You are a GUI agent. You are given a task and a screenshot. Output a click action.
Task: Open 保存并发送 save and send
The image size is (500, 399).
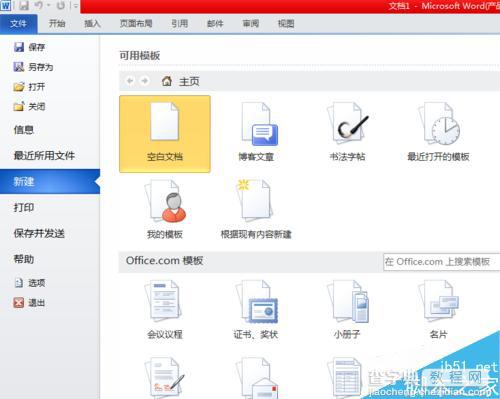pyautogui.click(x=39, y=233)
